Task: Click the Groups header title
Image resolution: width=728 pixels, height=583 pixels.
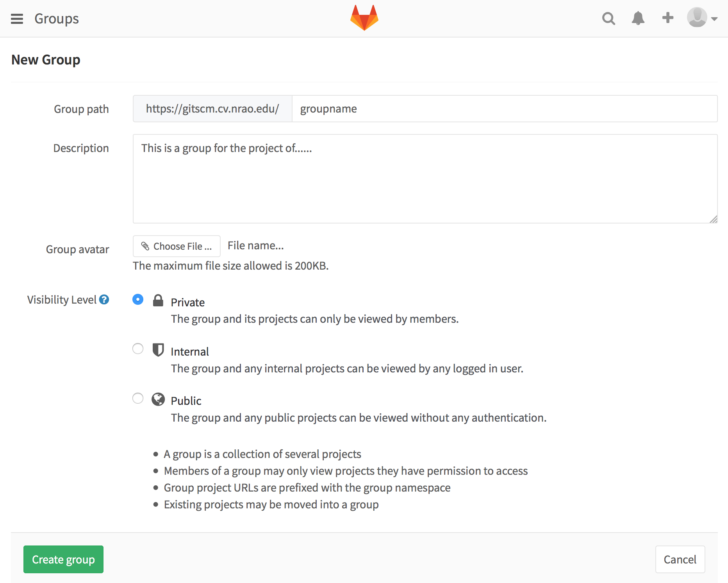Action: [x=57, y=19]
